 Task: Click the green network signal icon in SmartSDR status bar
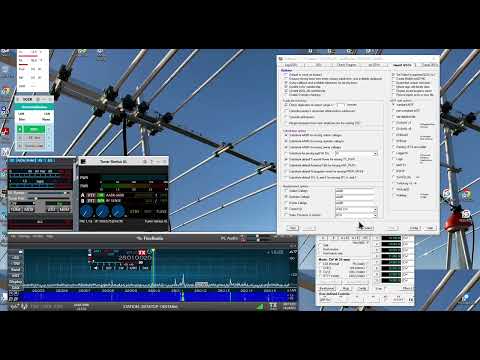click(260, 306)
